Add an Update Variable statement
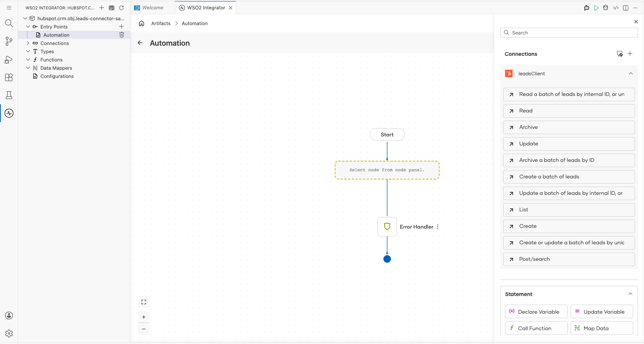This screenshot has width=644, height=344. click(x=602, y=311)
